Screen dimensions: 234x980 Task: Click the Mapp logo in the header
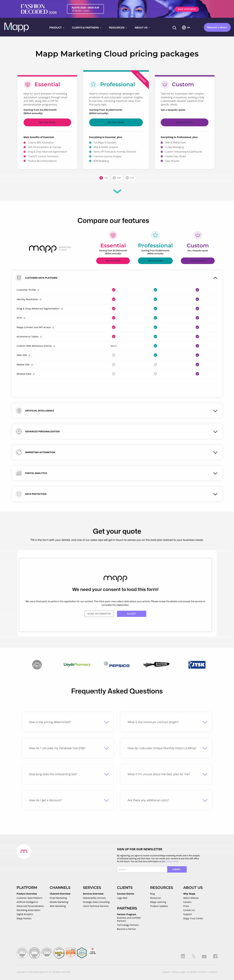point(16,27)
